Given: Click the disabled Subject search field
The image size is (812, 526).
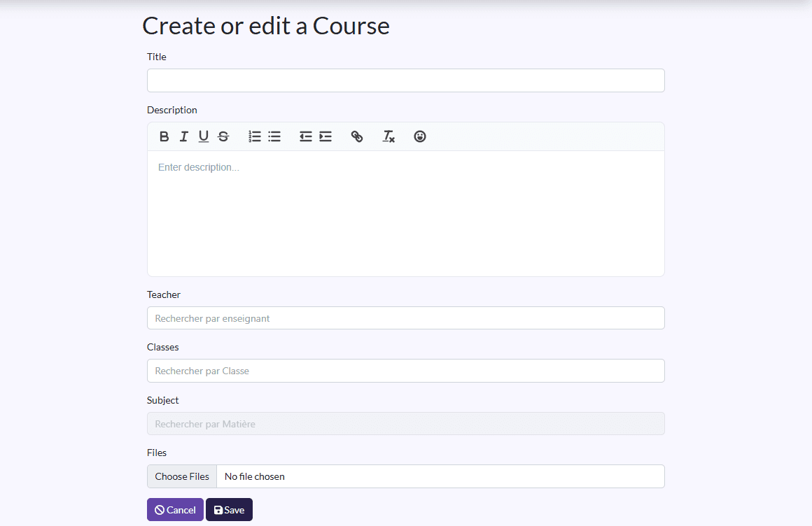Looking at the screenshot, I should (405, 423).
